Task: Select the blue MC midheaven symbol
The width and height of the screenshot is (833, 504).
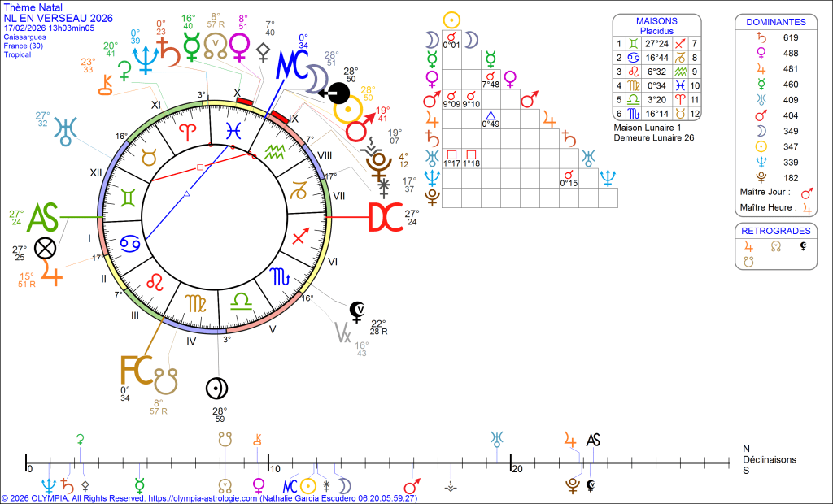Action: click(x=290, y=64)
